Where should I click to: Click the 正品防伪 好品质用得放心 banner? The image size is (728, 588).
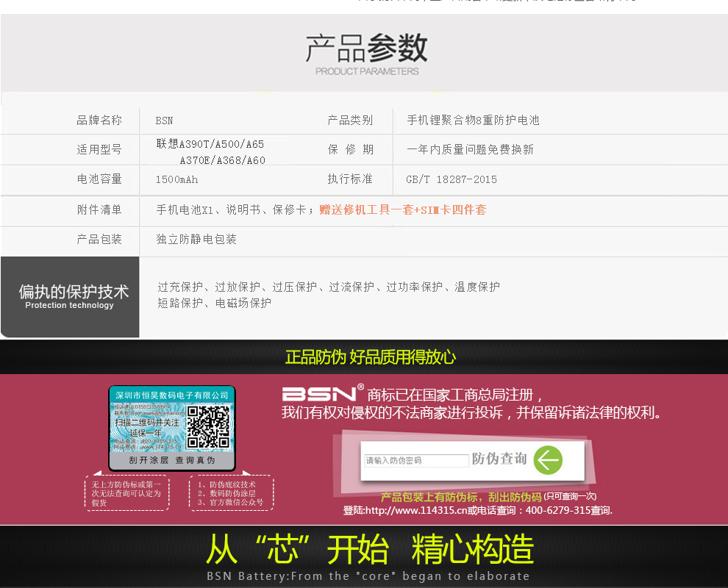coord(370,357)
